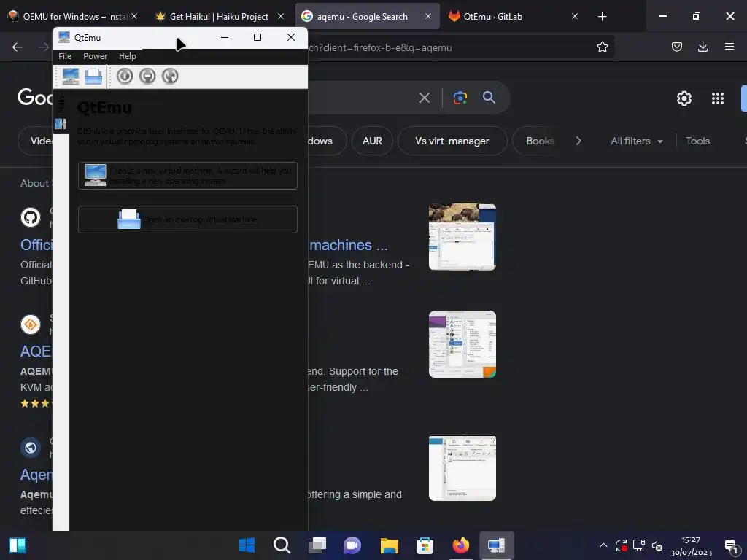Bookmark this page with the star icon
747x560 pixels.
[602, 47]
